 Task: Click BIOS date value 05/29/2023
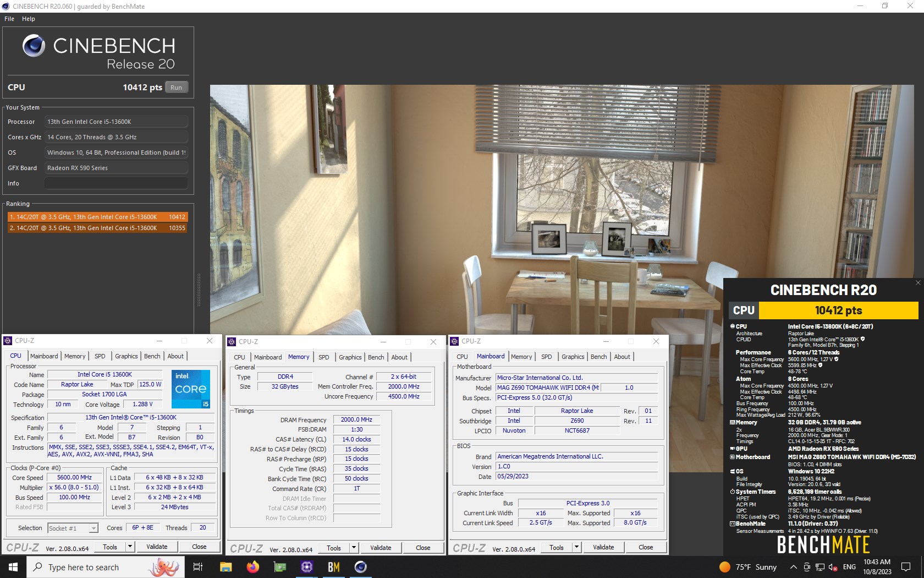pos(576,476)
